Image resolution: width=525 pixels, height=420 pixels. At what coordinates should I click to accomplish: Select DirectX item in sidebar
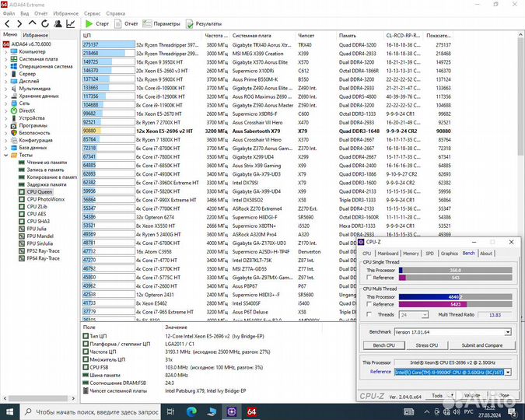(26, 110)
